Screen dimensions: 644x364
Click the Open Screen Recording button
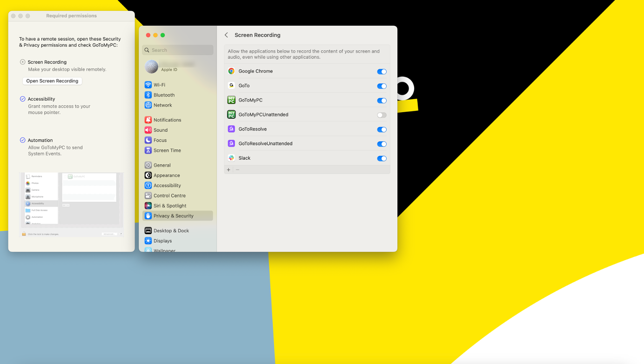(x=52, y=81)
